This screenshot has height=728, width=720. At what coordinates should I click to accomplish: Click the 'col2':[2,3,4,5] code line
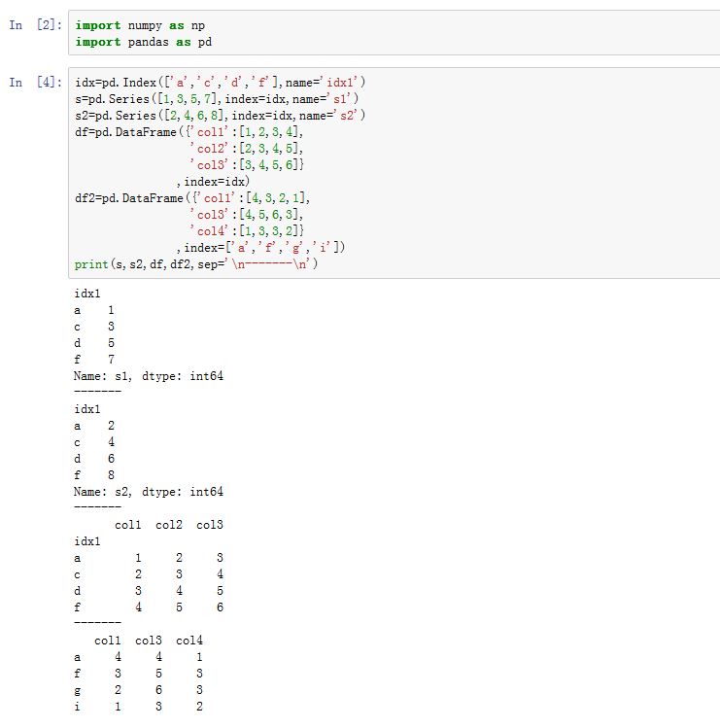247,149
